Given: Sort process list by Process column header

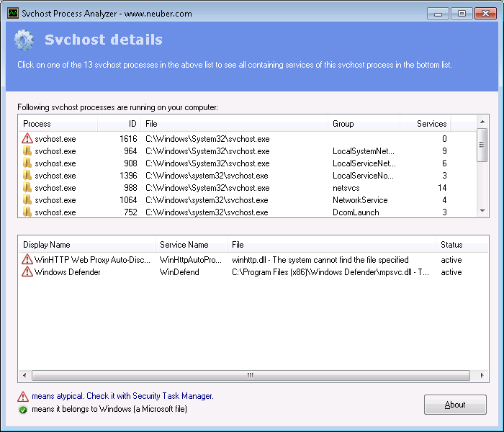Looking at the screenshot, I should coord(58,124).
